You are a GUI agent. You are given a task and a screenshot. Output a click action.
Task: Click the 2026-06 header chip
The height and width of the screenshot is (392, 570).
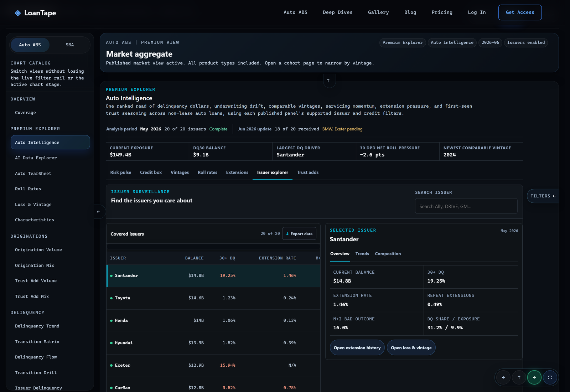490,43
